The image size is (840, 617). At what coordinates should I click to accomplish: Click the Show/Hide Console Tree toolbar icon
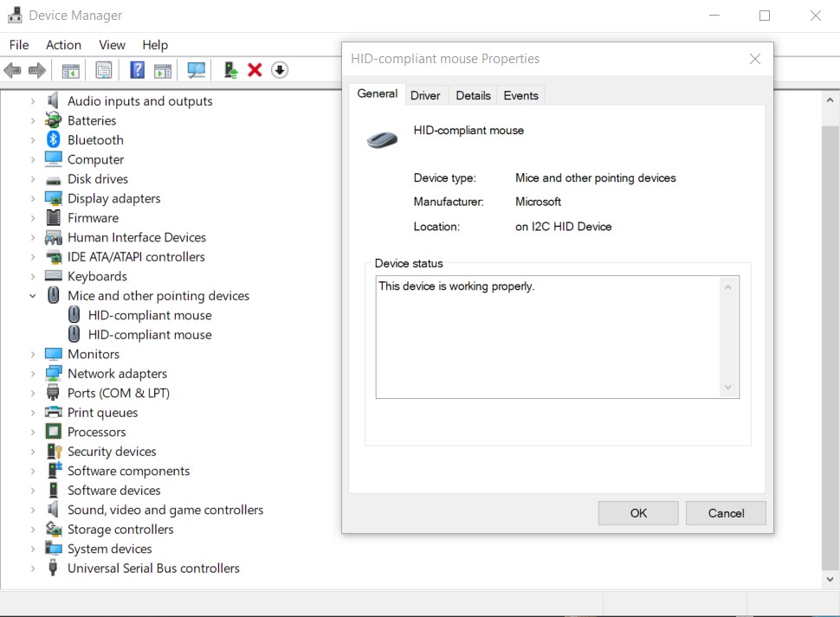pyautogui.click(x=70, y=70)
